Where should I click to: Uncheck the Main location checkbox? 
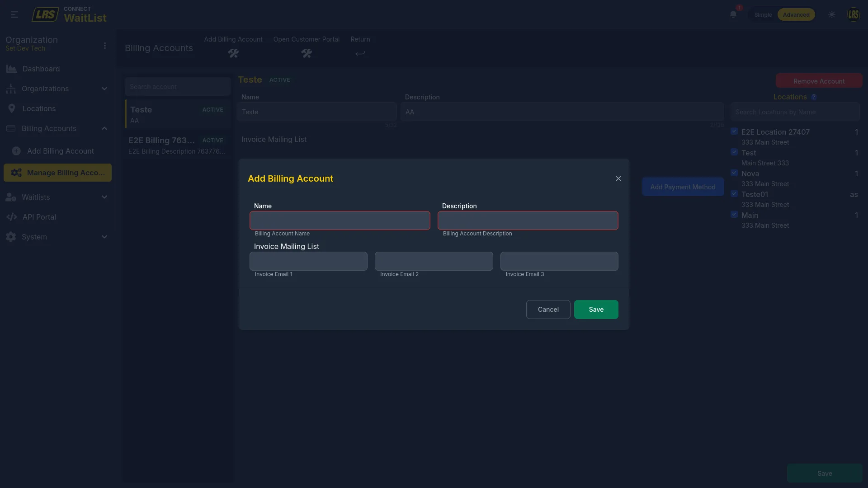(734, 215)
